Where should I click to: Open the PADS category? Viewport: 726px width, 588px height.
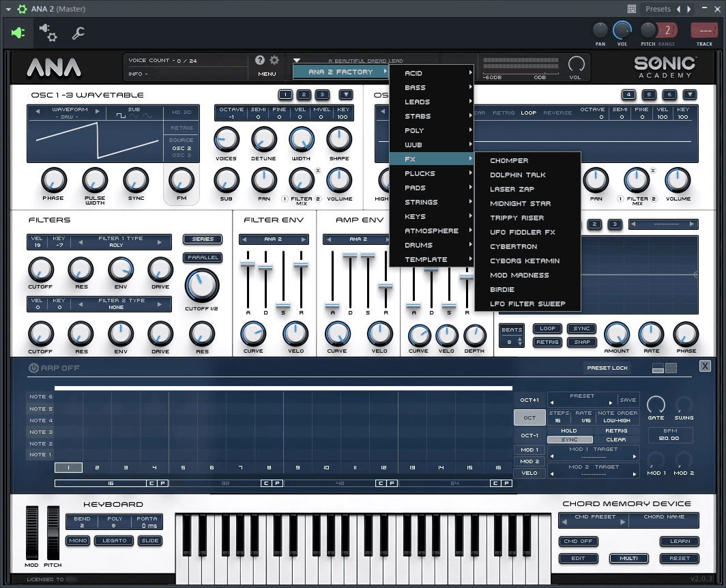pyautogui.click(x=431, y=188)
